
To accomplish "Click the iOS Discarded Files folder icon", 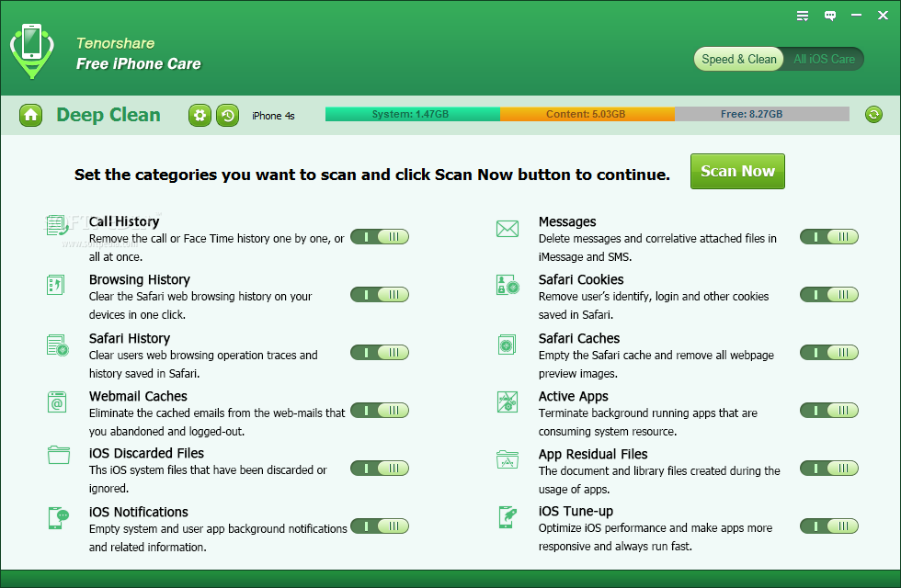I will tap(59, 455).
